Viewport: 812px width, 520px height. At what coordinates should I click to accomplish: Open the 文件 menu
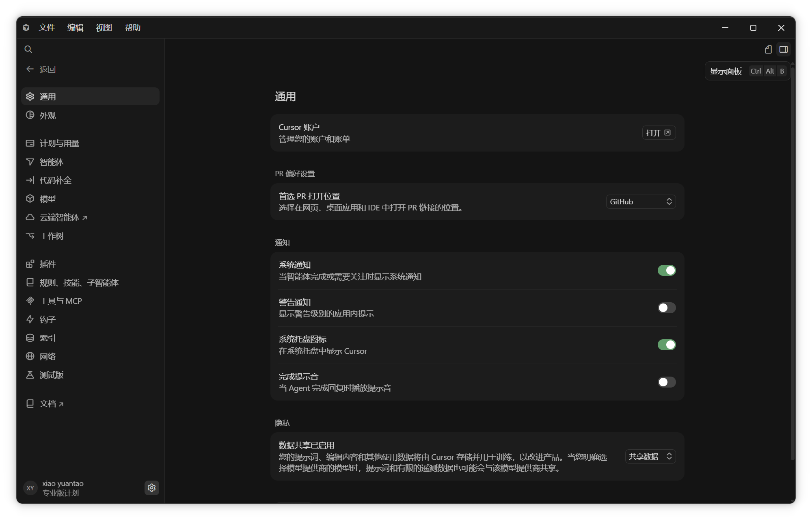(x=47, y=28)
